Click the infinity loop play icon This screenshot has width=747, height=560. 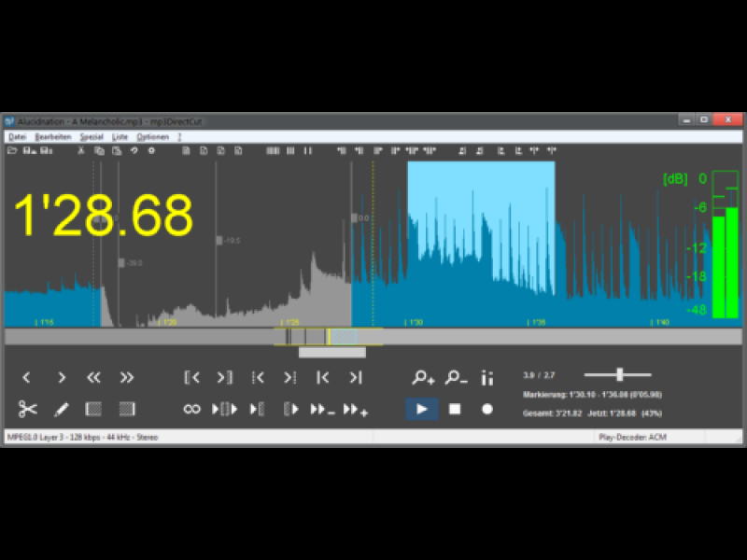coord(192,409)
